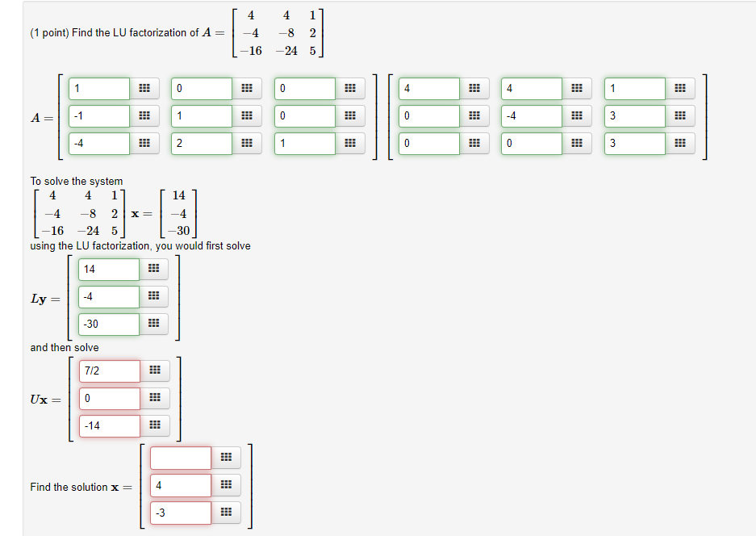Screen dimensions: 756x536
Task: Select the Ly entry showing -4
Action: click(108, 296)
